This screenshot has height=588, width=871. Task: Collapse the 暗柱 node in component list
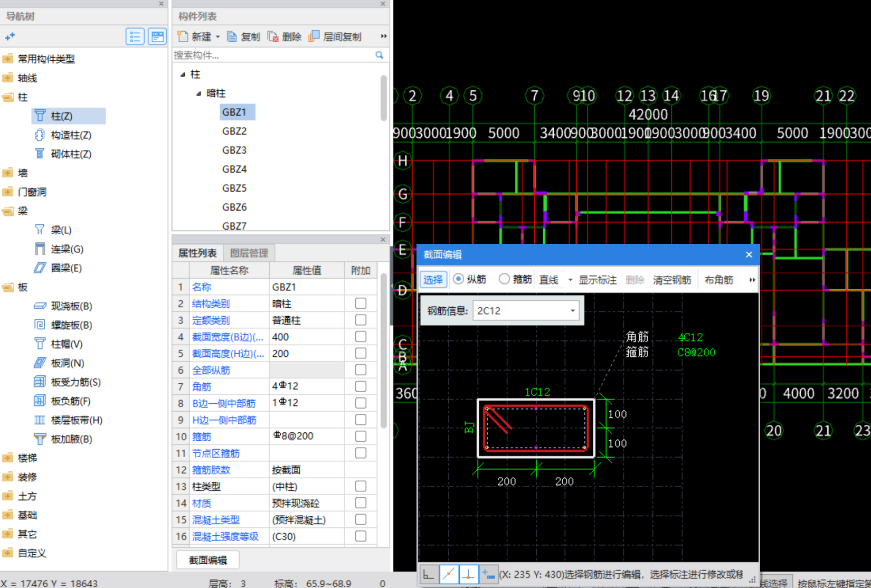198,93
